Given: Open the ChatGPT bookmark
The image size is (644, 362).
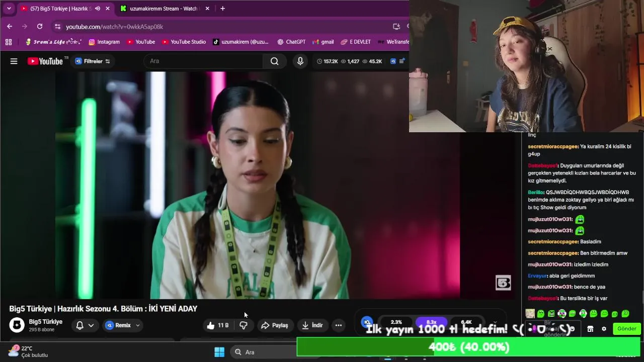Looking at the screenshot, I should pos(291,42).
